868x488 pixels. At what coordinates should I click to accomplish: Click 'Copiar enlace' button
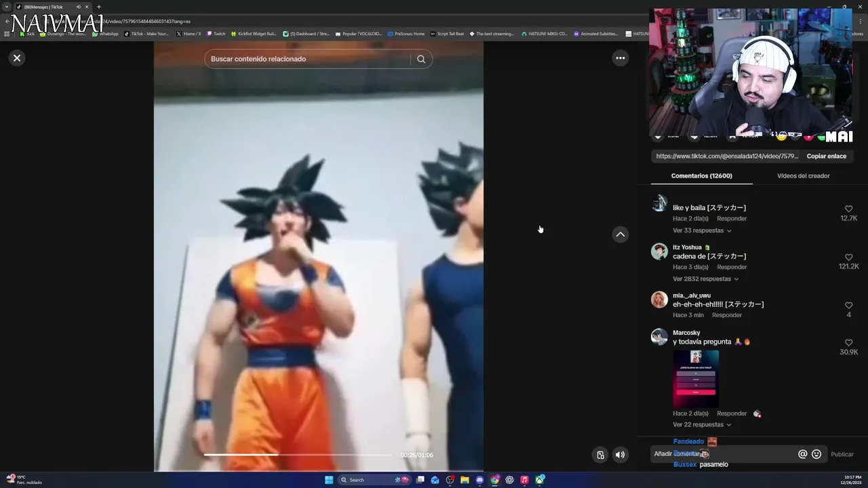[826, 156]
